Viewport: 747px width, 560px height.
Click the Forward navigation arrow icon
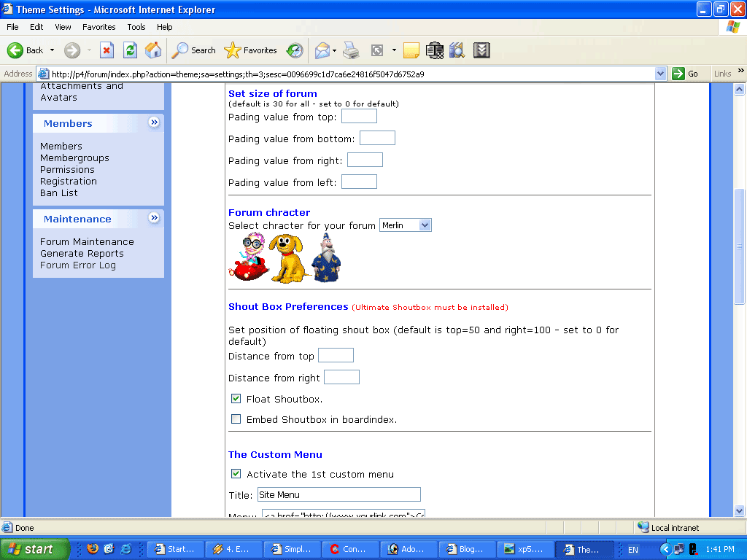click(72, 50)
